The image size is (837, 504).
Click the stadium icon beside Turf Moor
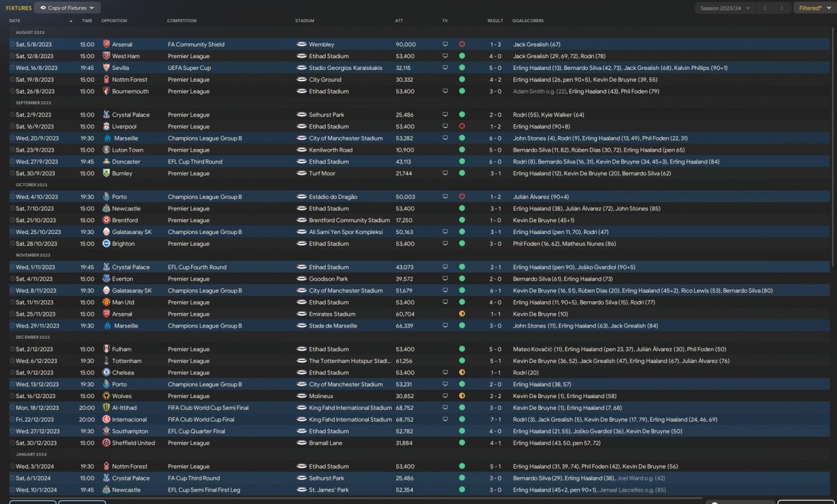tap(301, 174)
